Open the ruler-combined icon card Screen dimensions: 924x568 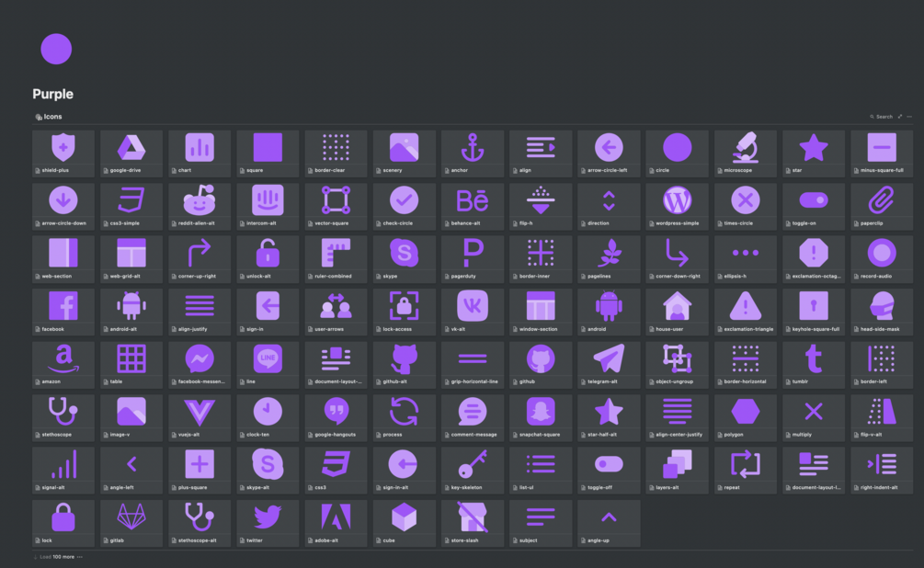[x=336, y=258]
